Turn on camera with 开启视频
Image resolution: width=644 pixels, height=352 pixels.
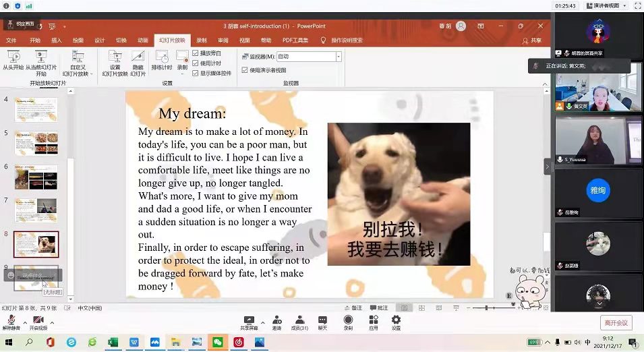[38, 320]
